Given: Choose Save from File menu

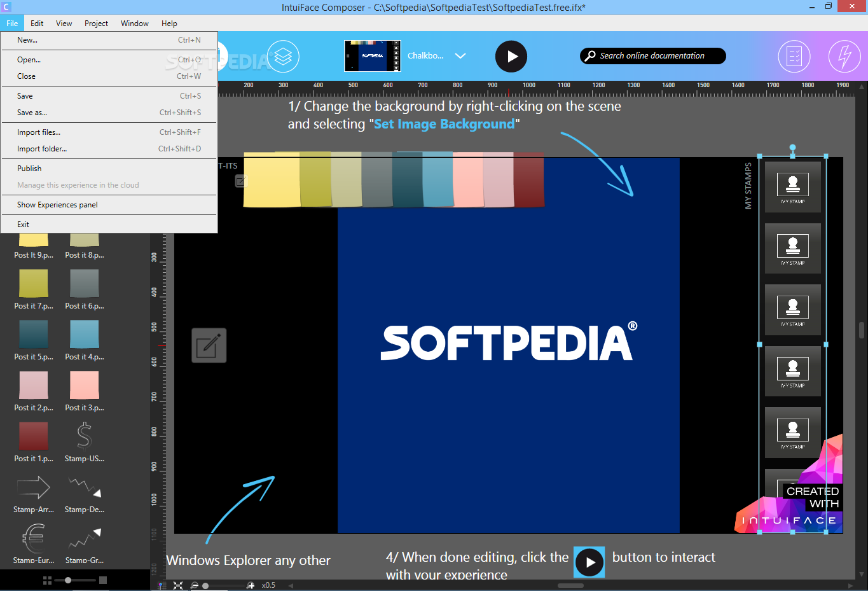Looking at the screenshot, I should coord(109,96).
